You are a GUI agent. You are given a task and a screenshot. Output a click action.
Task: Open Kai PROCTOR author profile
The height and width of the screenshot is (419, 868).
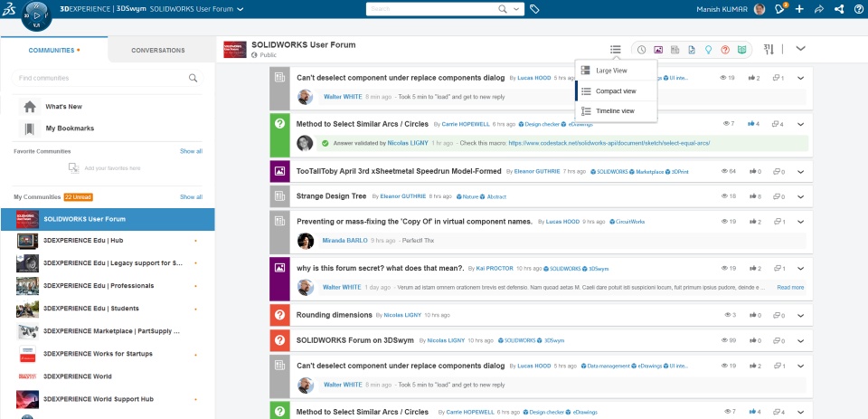point(495,268)
